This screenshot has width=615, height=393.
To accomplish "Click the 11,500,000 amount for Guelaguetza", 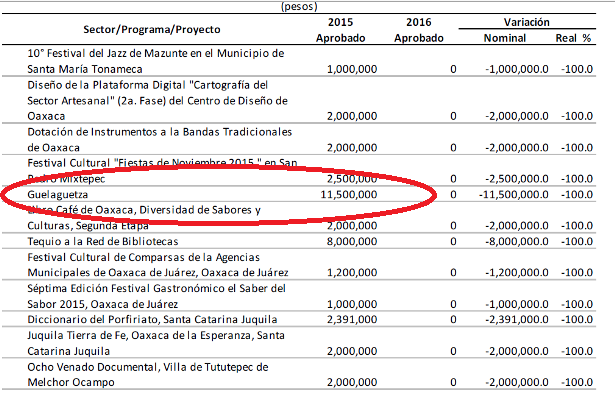I will [x=349, y=195].
